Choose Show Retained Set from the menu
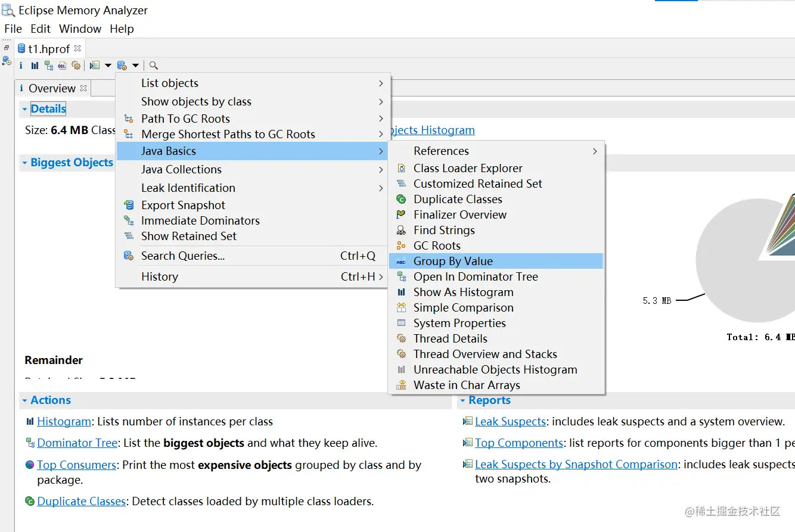 point(253,237)
